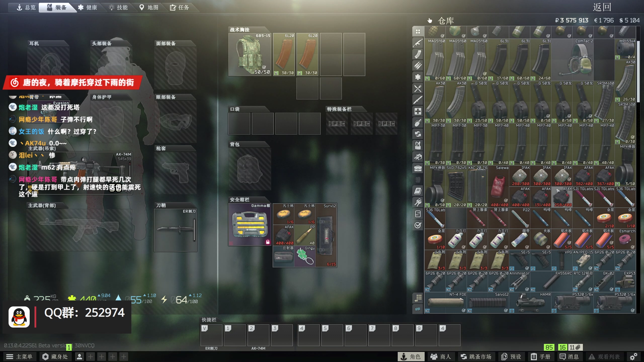Click the 返回 back button
The height and width of the screenshot is (362, 644).
602,7
